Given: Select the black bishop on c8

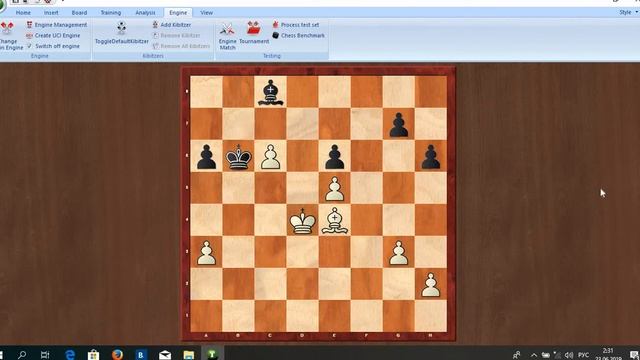Looking at the screenshot, I should point(270,92).
